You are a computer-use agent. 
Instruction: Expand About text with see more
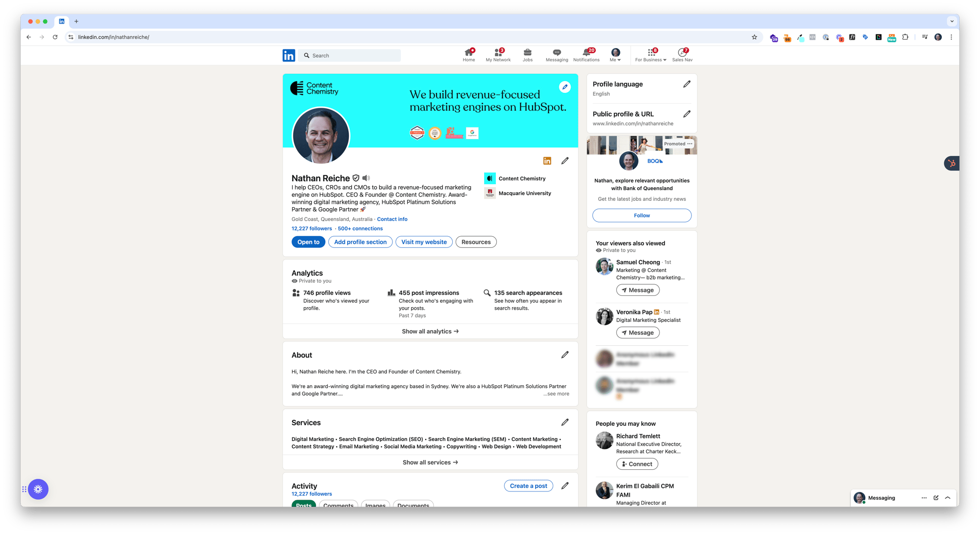tap(556, 394)
